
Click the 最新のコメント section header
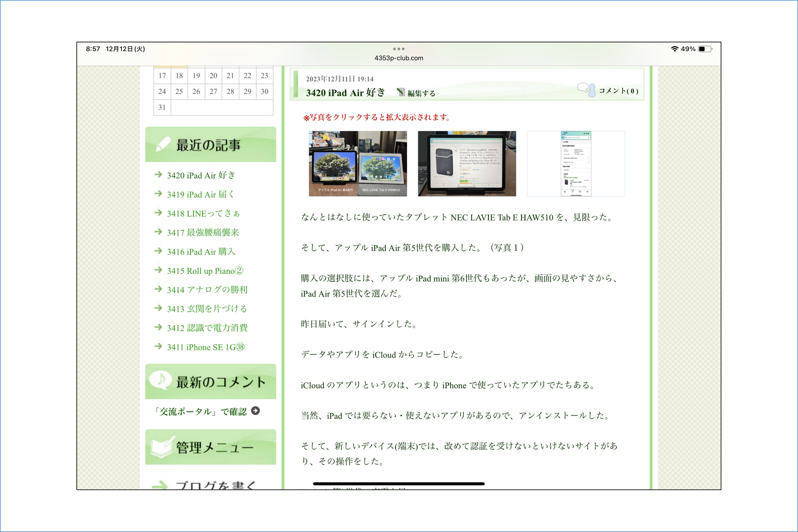211,382
